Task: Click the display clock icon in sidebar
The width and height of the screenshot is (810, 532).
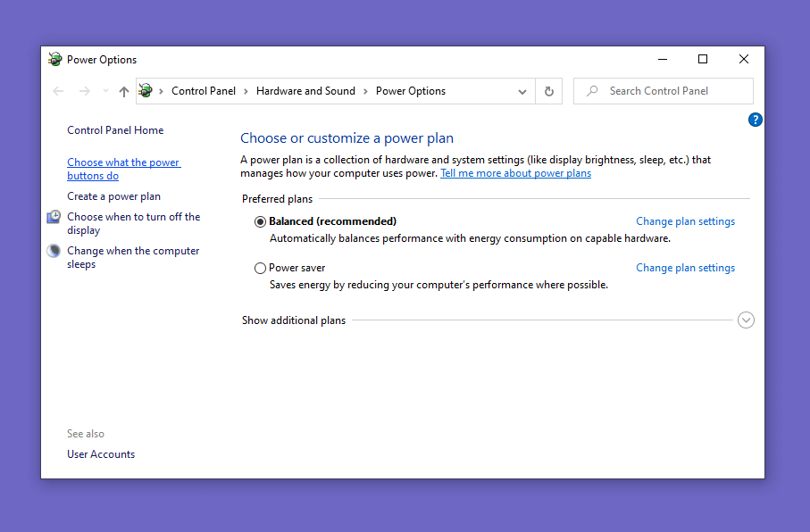Action: tap(54, 217)
